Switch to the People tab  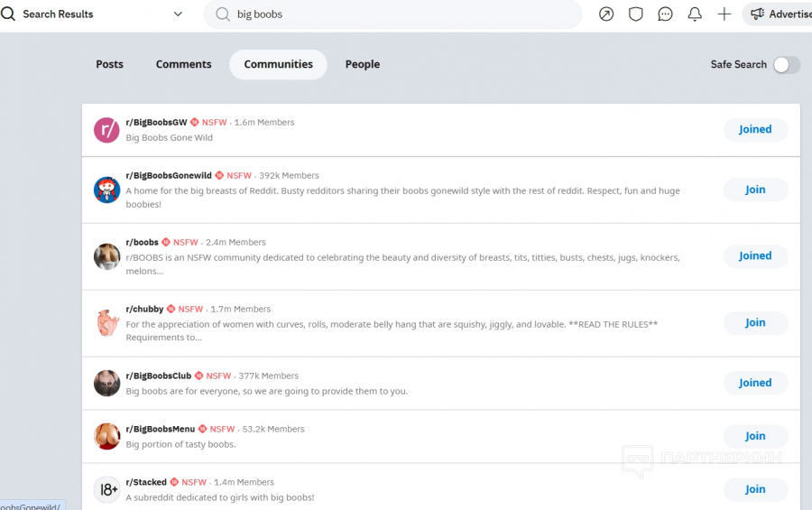point(363,64)
